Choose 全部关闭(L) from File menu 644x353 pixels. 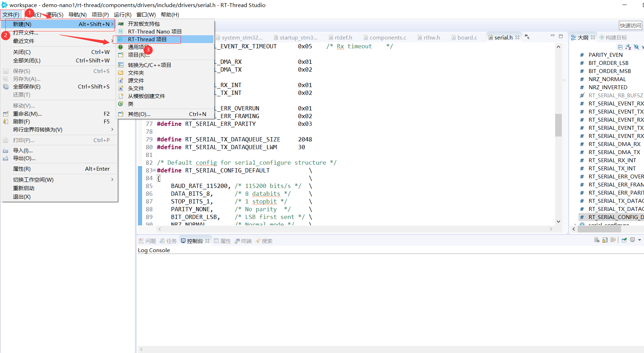[x=59, y=60]
